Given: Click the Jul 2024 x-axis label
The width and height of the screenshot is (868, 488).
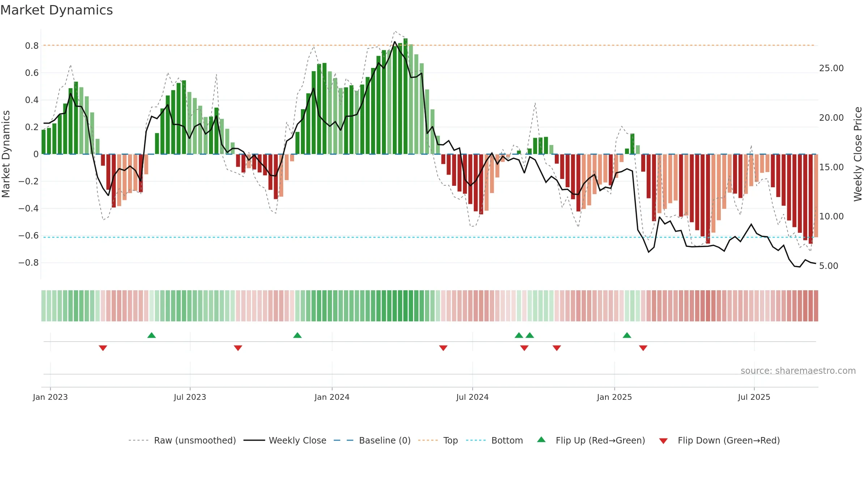Looking at the screenshot, I should point(472,397).
